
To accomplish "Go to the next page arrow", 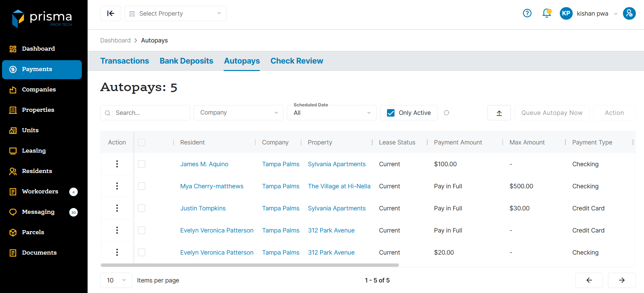I will tap(622, 280).
